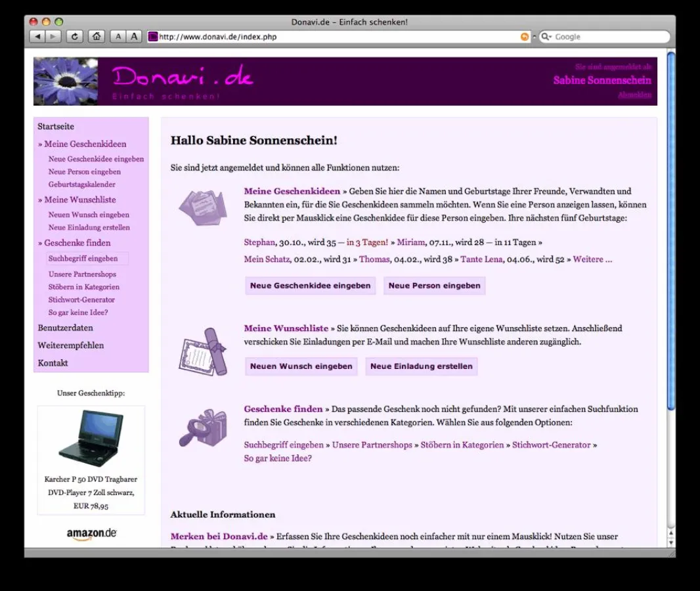Click the gift cards icon beside Meine Geschenkideen
Screen dimensions: 700x591
coord(204,207)
